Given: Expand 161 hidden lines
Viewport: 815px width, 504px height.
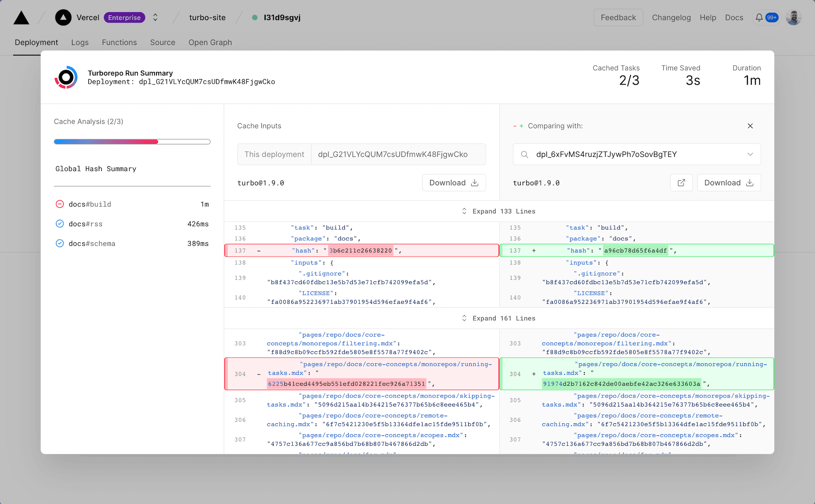Looking at the screenshot, I should tap(499, 318).
